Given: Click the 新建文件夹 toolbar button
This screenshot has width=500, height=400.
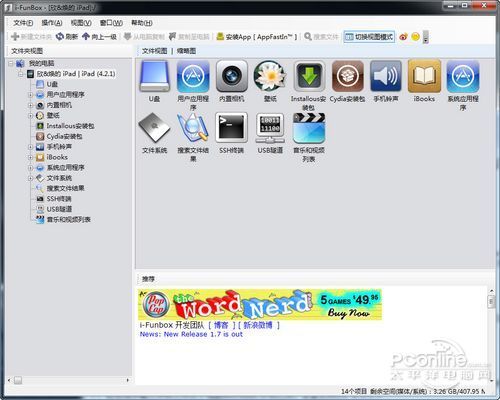Looking at the screenshot, I should click(31, 37).
